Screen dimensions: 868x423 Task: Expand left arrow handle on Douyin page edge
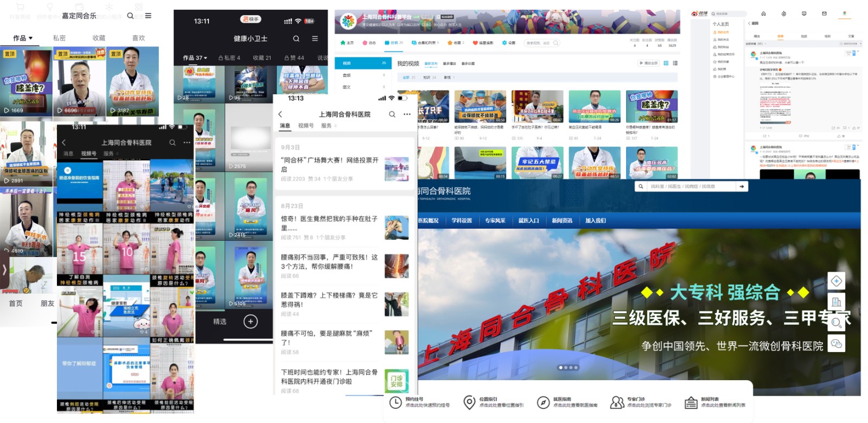point(4,270)
